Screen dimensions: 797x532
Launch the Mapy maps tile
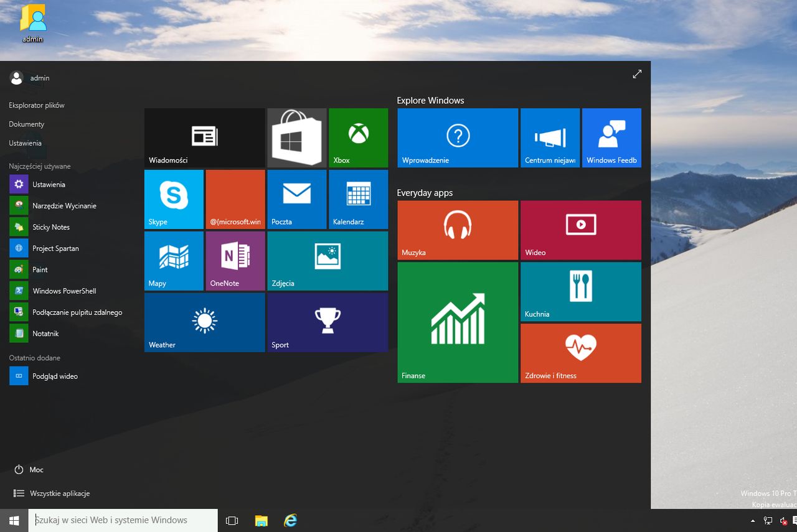tap(174, 261)
